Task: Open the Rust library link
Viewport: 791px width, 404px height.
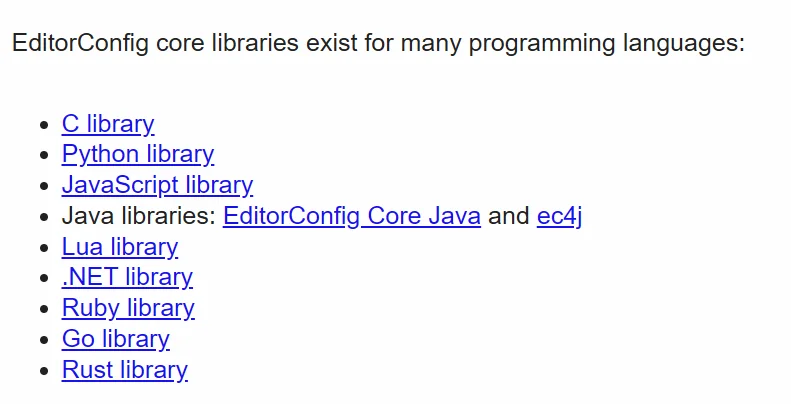Action: click(x=125, y=370)
